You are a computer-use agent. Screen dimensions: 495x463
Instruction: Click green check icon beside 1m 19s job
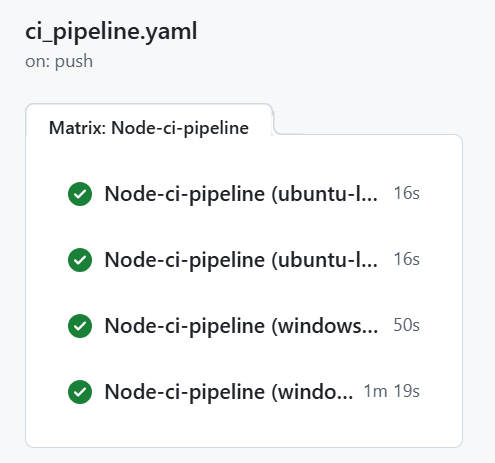click(80, 392)
